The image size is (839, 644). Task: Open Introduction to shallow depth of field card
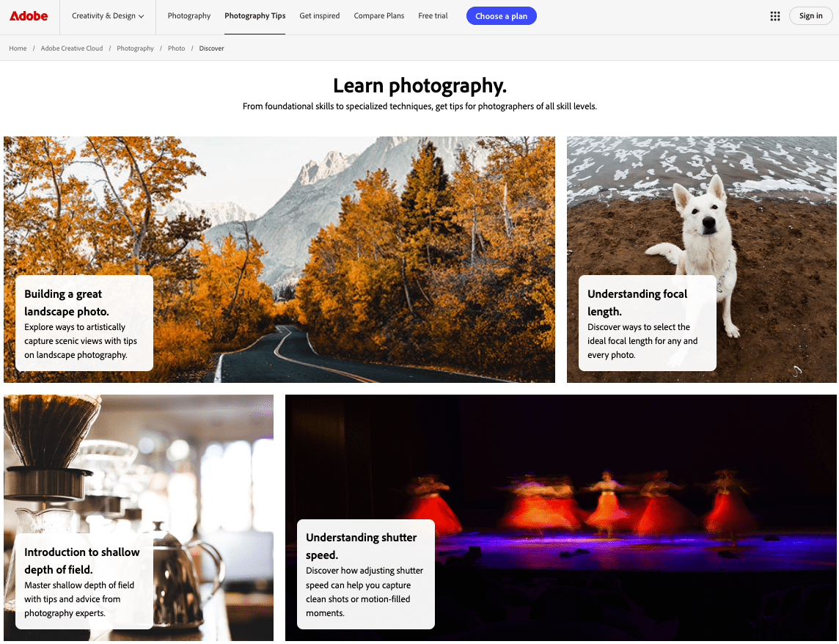[84, 582]
